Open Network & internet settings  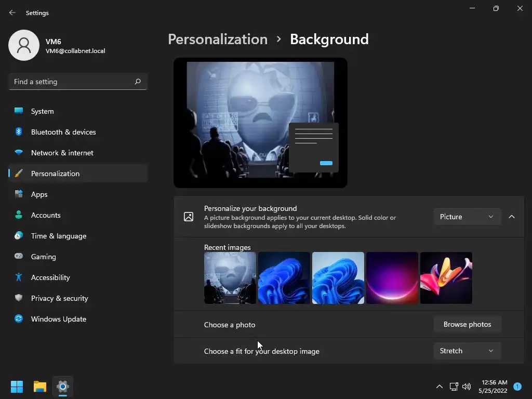click(x=78, y=153)
